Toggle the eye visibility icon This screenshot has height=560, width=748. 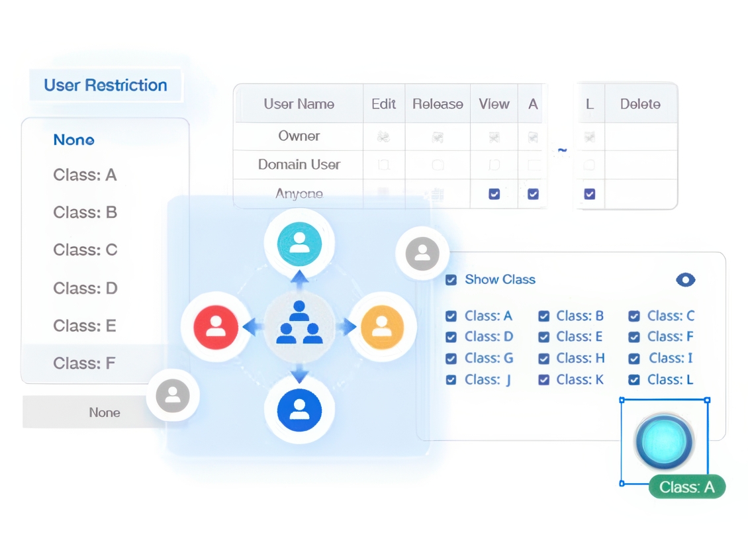685,280
